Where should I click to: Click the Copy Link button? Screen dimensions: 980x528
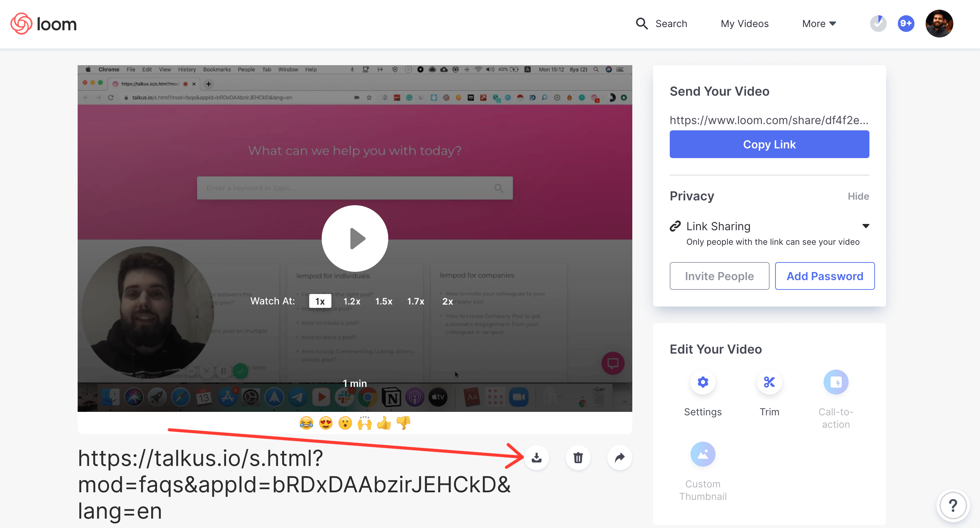tap(770, 144)
